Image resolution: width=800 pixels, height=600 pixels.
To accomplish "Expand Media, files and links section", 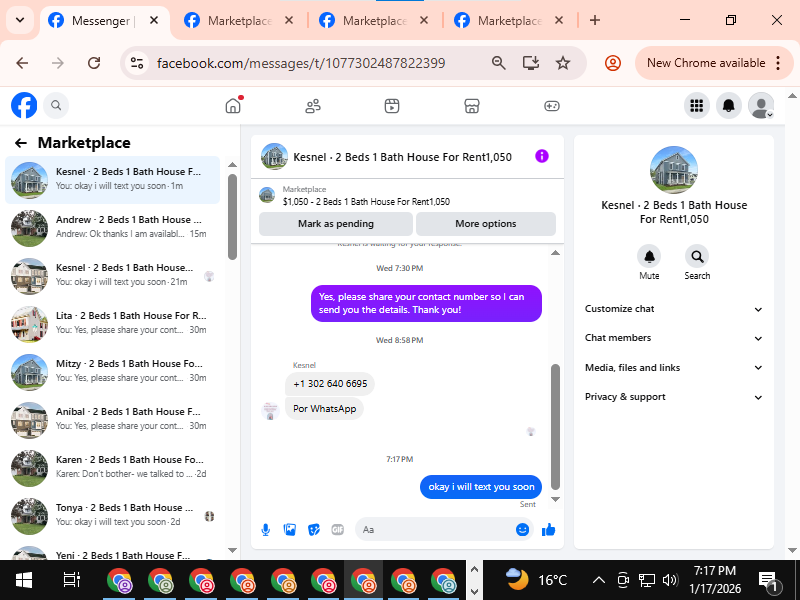I will coord(673,368).
